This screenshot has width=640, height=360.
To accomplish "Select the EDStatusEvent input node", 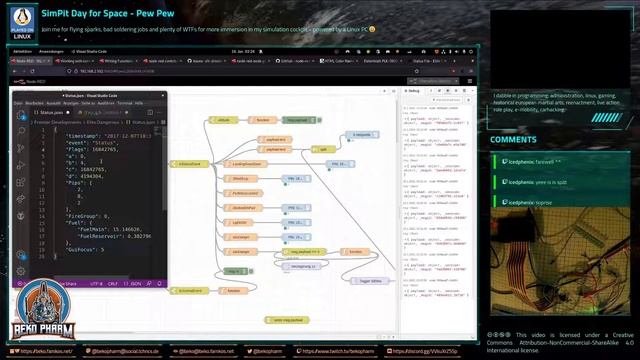I will tap(189, 164).
